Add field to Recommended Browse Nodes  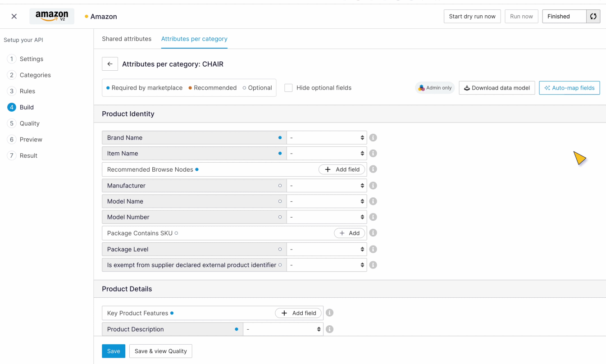point(342,169)
